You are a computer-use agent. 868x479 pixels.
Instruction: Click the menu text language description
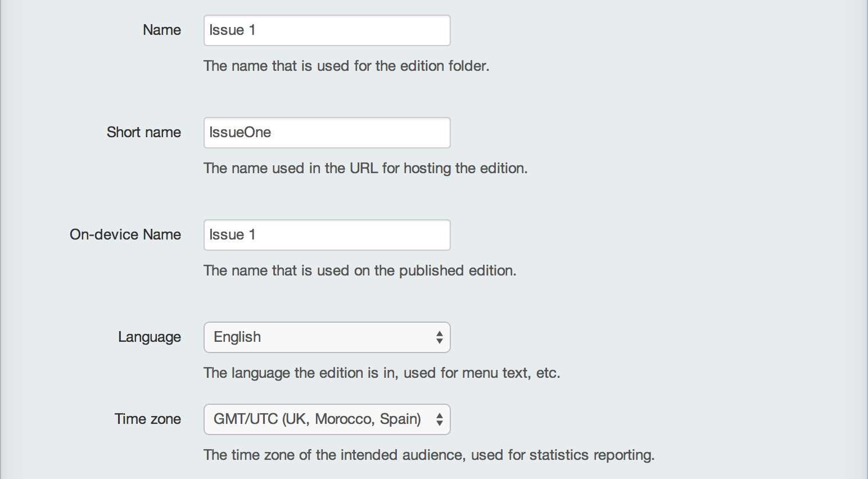coord(382,373)
